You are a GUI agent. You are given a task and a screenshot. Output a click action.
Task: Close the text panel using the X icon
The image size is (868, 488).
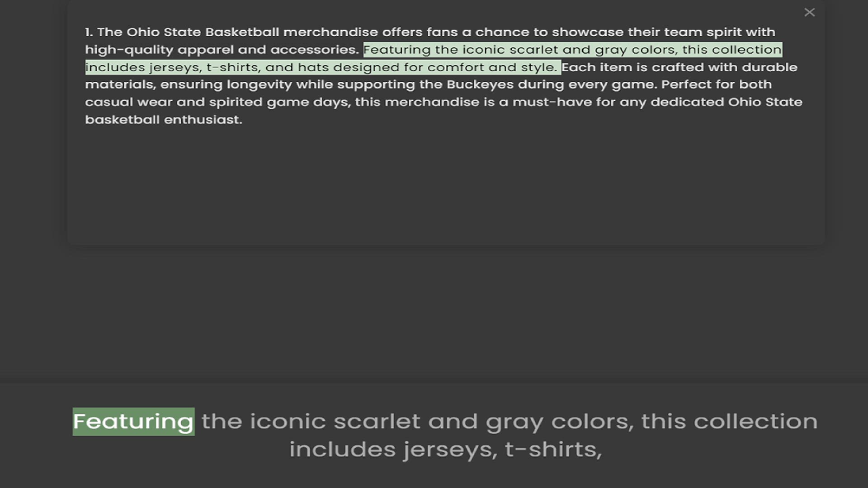point(809,12)
